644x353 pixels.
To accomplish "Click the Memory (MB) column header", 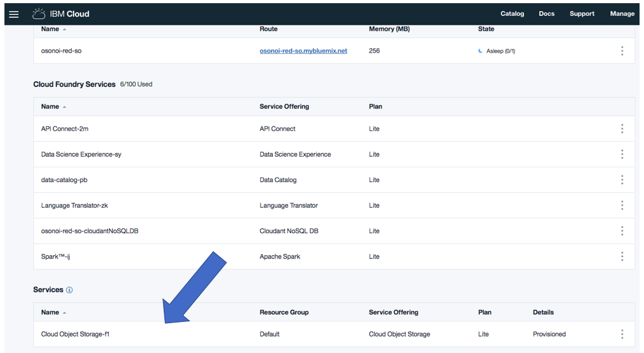I will 390,29.
